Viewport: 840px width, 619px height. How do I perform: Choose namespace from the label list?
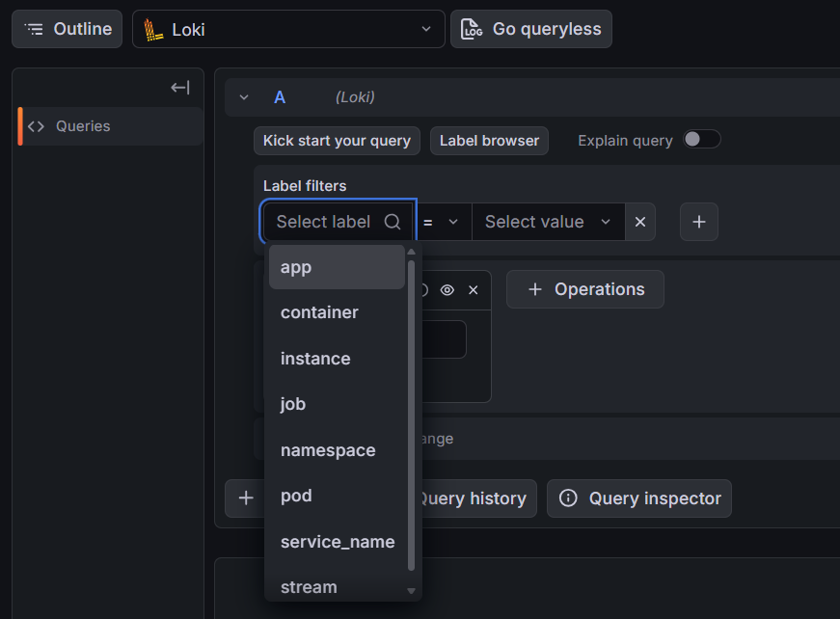tap(337, 450)
